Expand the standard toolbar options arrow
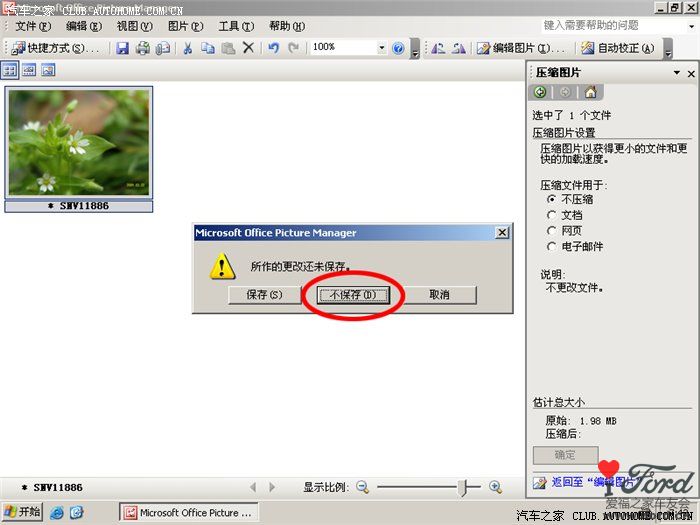 click(415, 49)
